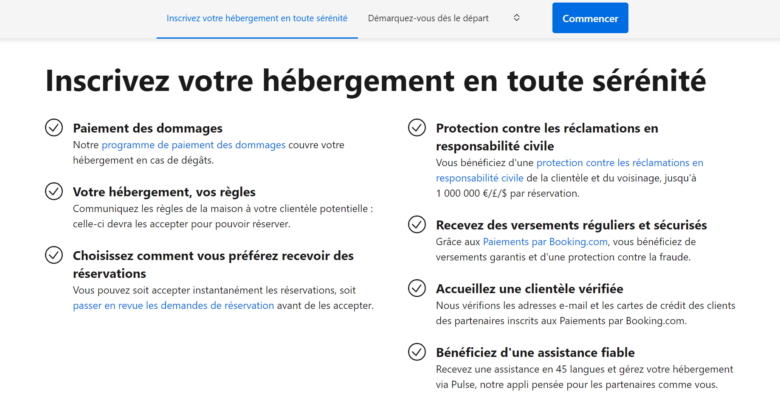Click the 'Bénéficiez d'une assistance fiable' heading
This screenshot has width=780, height=396.
pos(535,353)
